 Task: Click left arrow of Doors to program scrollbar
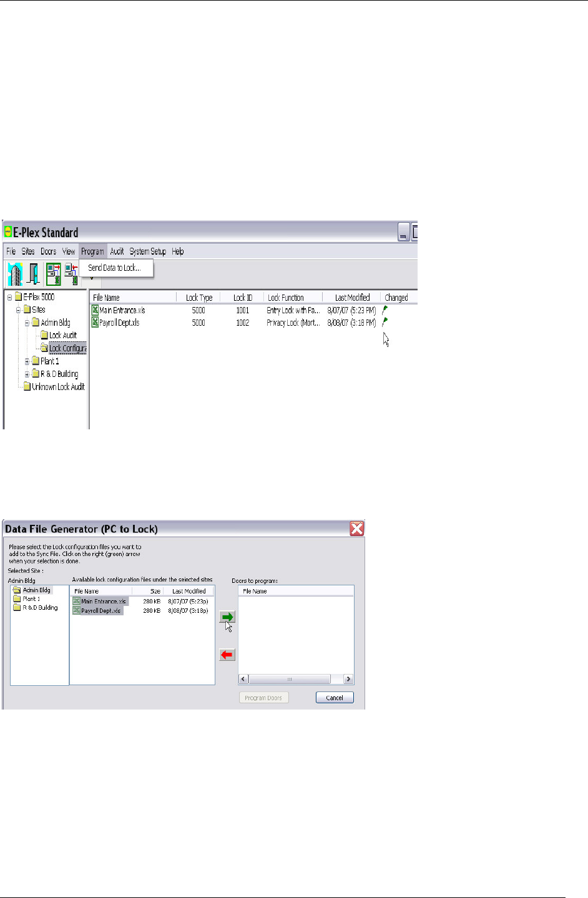(x=243, y=679)
